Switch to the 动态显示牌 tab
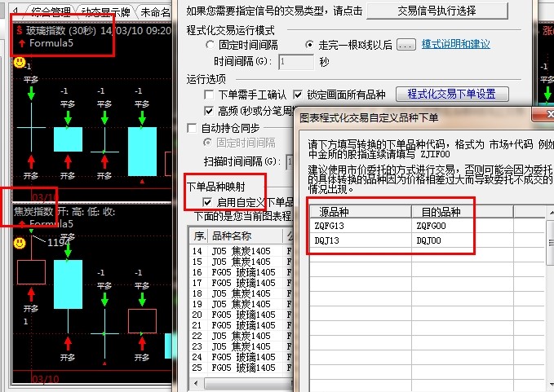Screen dimensions: 554x392 click(105, 12)
